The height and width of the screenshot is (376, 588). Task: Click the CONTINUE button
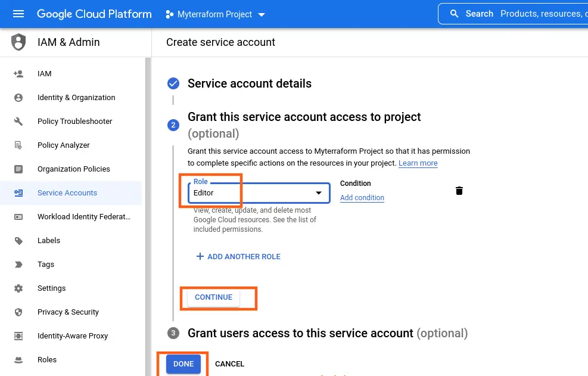tap(213, 297)
